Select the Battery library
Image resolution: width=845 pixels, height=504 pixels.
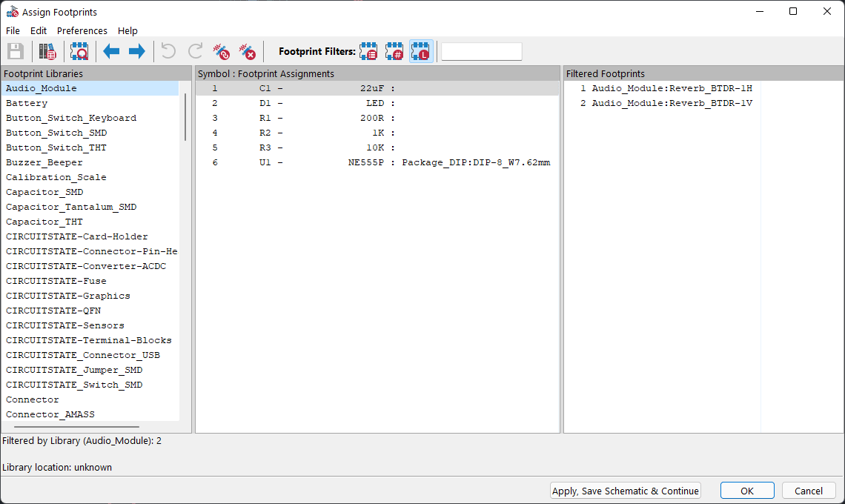tap(90, 103)
